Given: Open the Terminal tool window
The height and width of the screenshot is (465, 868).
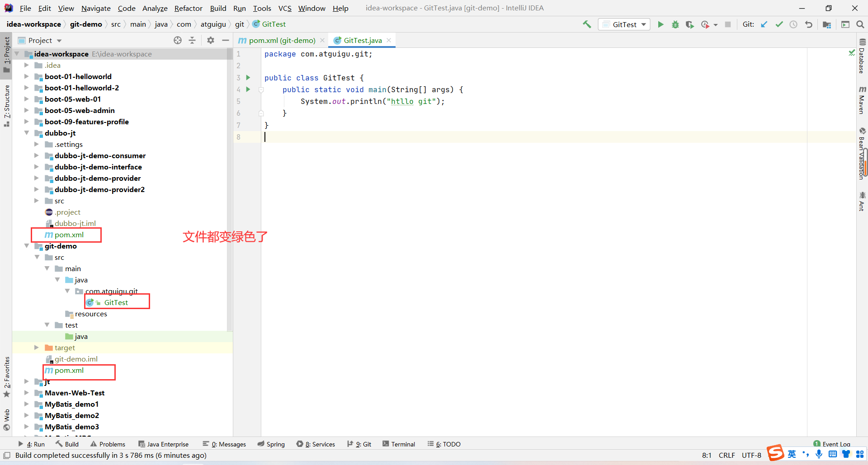Looking at the screenshot, I should (399, 444).
